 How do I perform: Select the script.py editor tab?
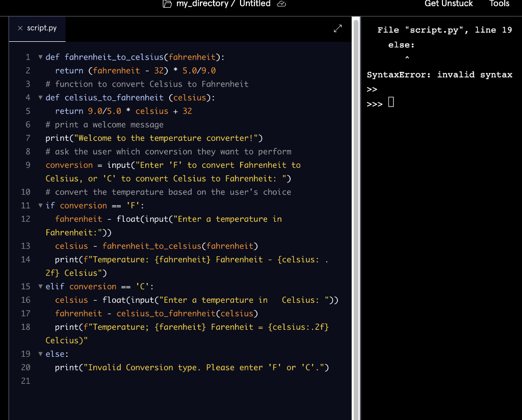click(x=37, y=29)
